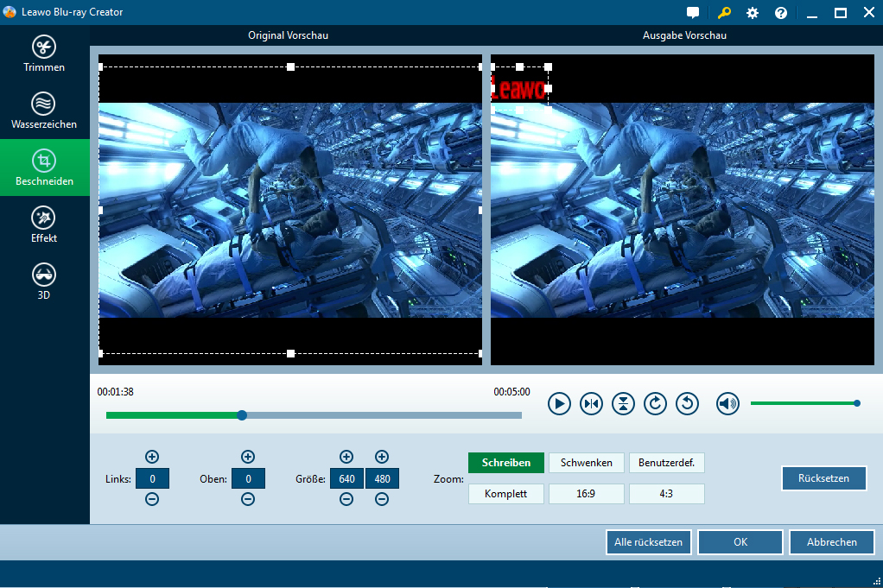Click the key registration icon
Image resolution: width=883 pixels, height=588 pixels.
point(724,13)
